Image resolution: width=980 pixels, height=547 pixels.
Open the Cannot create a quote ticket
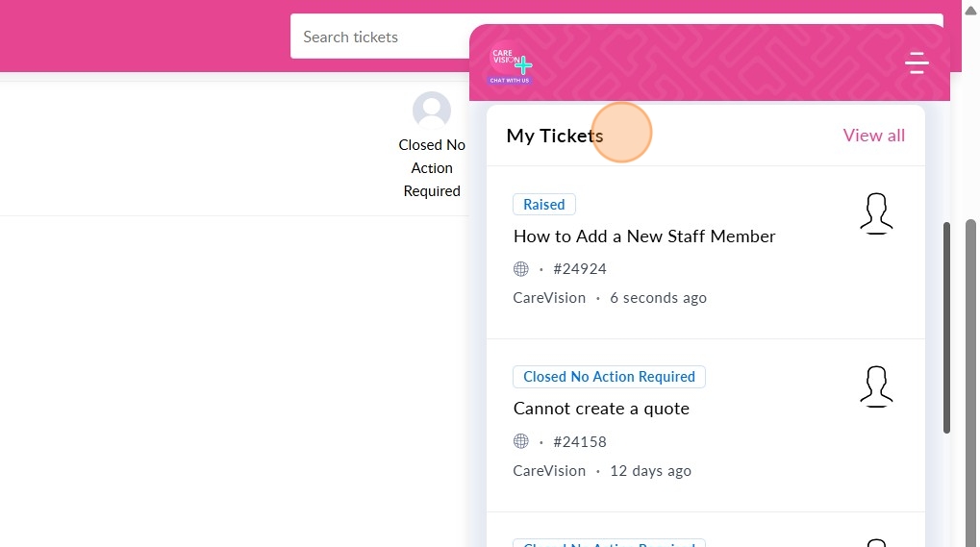pyautogui.click(x=601, y=409)
